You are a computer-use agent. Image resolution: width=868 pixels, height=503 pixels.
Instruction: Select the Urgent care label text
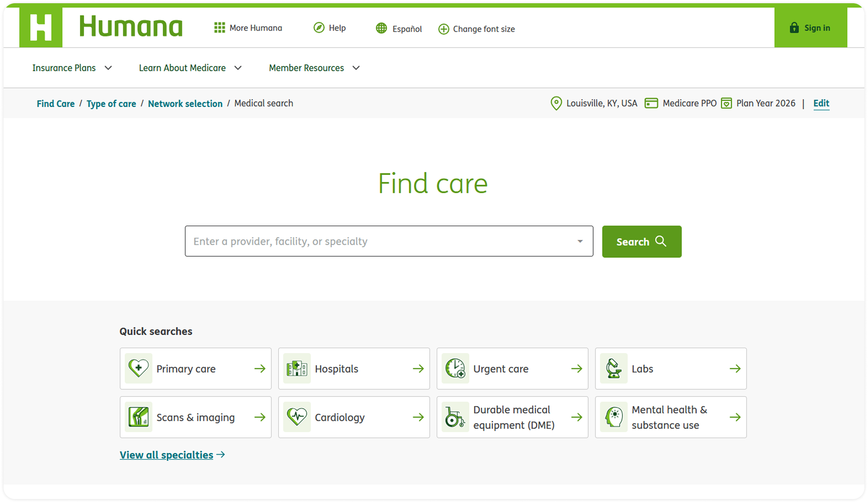pos(501,369)
